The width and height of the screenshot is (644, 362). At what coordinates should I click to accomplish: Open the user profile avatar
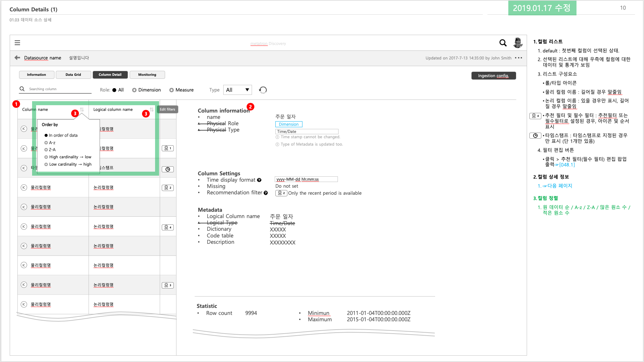point(518,43)
